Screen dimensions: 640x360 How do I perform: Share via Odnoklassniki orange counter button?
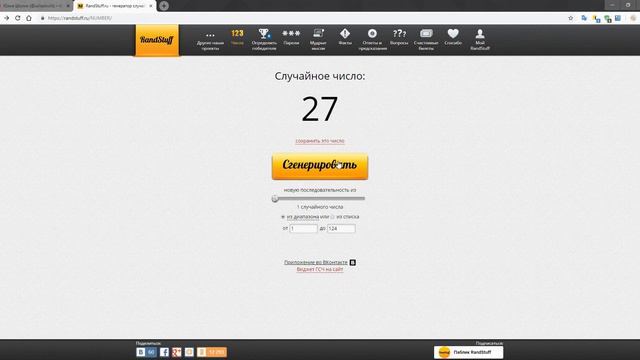[212, 352]
